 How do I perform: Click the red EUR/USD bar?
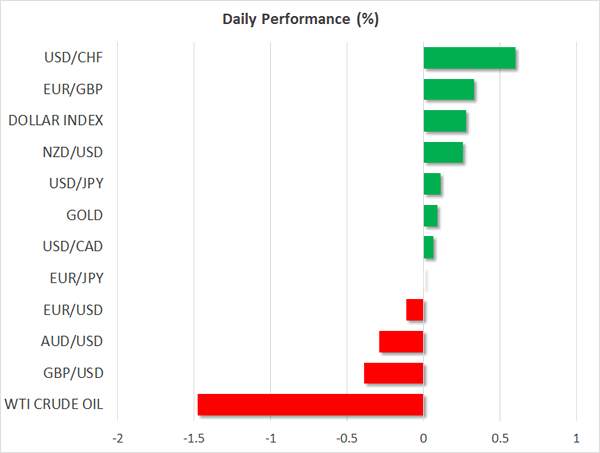415,310
